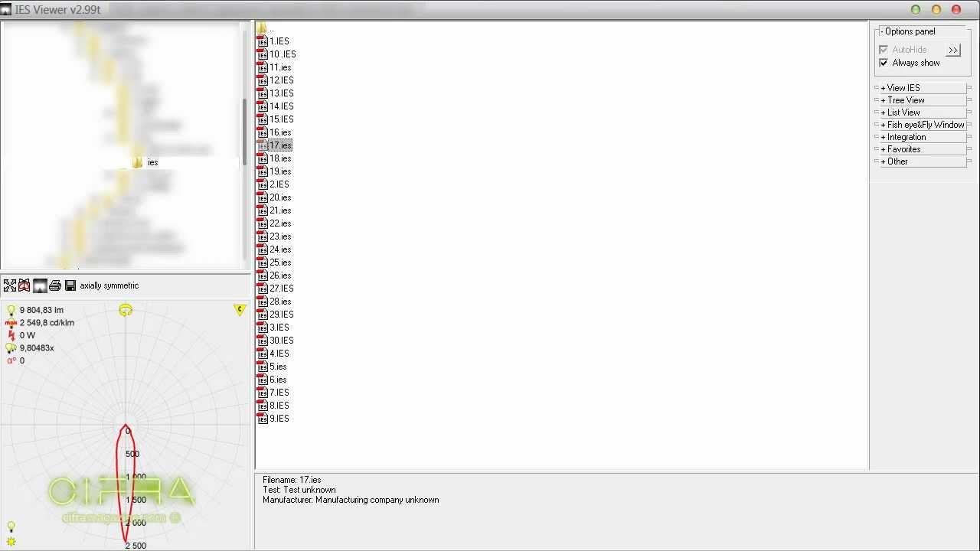980x551 pixels.
Task: Open the parent folder '..' entry
Action: tap(266, 28)
